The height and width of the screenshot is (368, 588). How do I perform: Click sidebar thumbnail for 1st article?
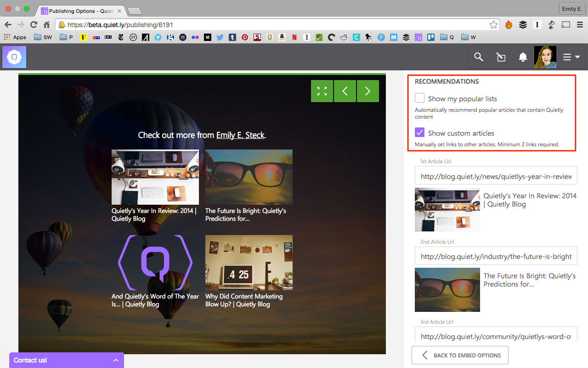(447, 209)
